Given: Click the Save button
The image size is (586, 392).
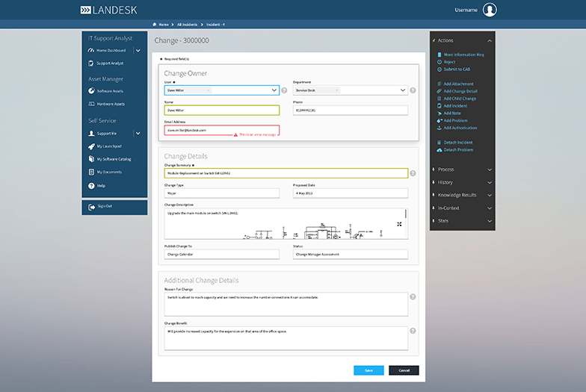Looking at the screenshot, I should [x=368, y=370].
